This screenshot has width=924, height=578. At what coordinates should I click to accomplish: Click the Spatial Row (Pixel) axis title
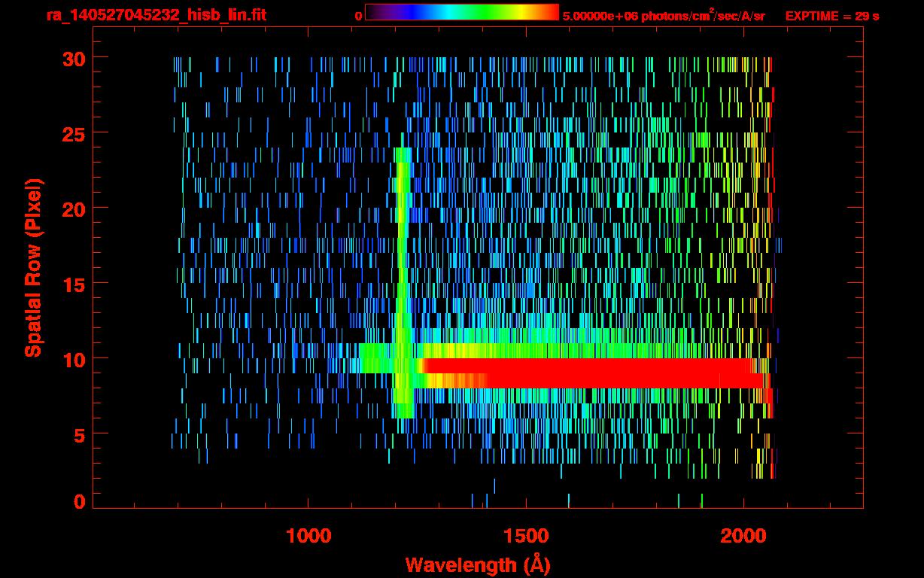pos(33,268)
